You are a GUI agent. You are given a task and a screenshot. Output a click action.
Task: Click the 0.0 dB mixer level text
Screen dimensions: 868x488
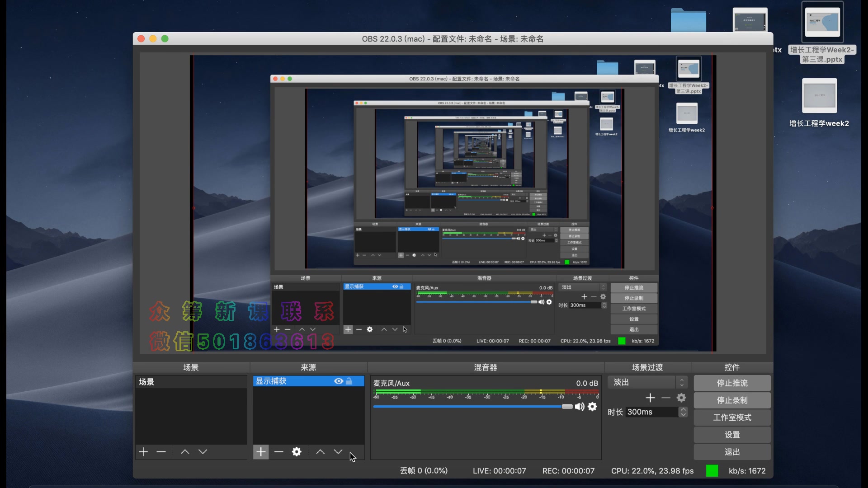[587, 383]
